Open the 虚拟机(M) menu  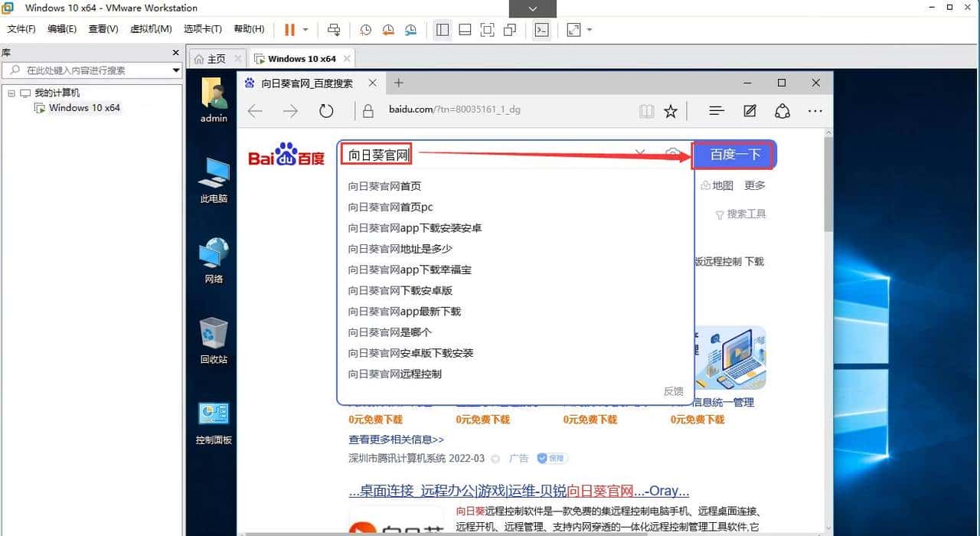(x=151, y=29)
